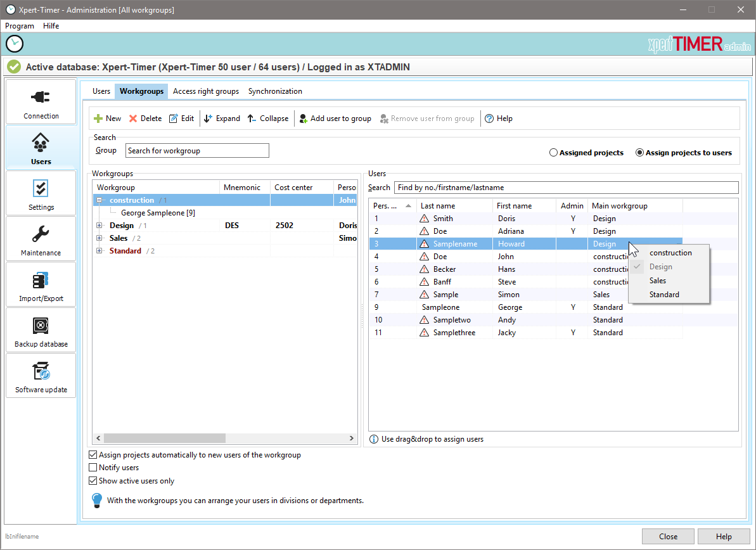Click the red Delete X icon

(x=133, y=118)
